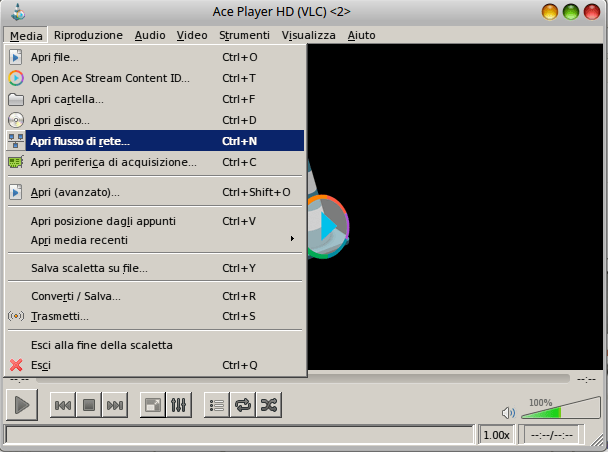Skip to the next track

[x=115, y=405]
